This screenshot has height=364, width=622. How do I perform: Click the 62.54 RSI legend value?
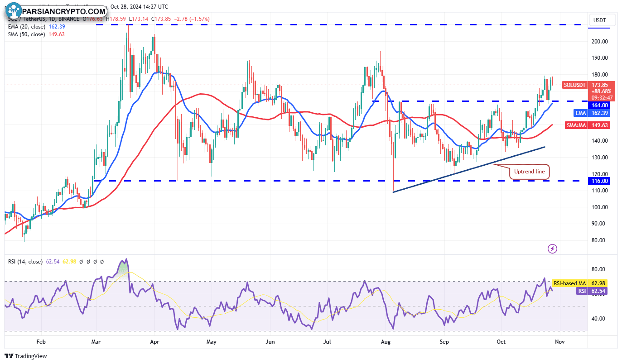pos(53,262)
